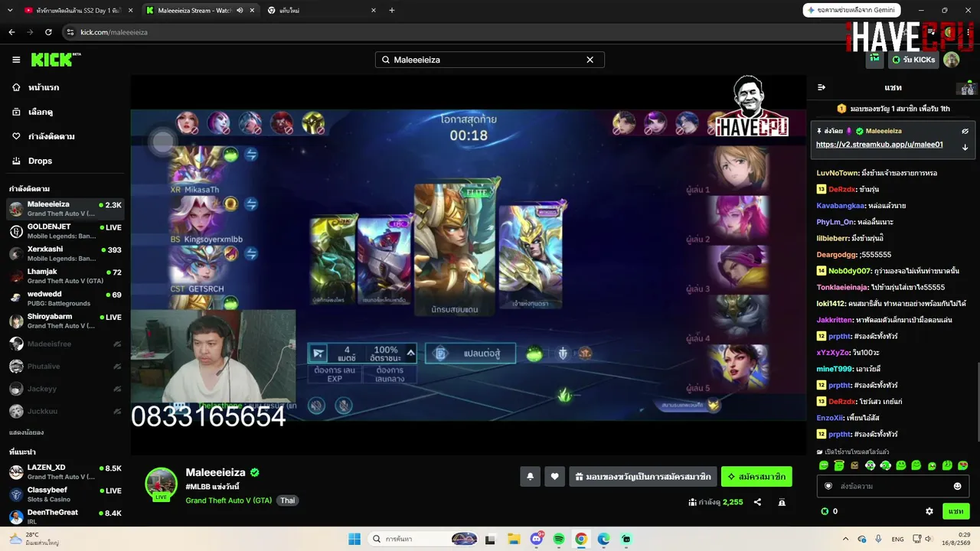Open offline channel Madeeisfree

pos(64,344)
